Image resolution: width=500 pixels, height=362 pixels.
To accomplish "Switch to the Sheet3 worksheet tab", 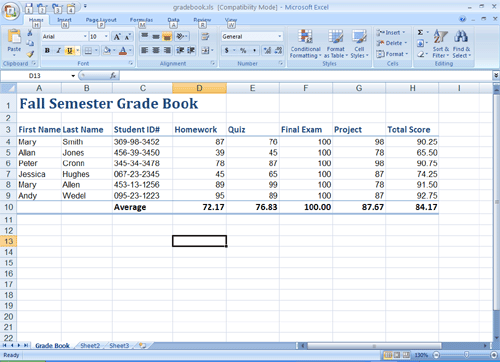I will click(x=119, y=346).
